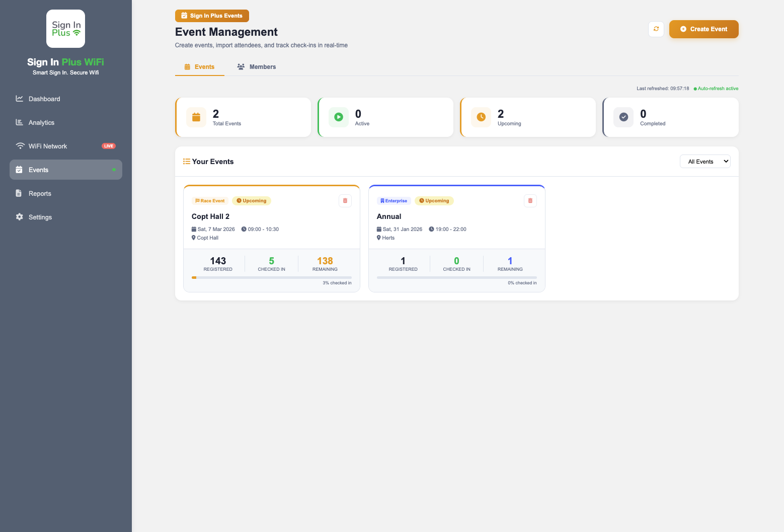Open Dashboard from the sidebar
This screenshot has width=784, height=532.
(44, 99)
